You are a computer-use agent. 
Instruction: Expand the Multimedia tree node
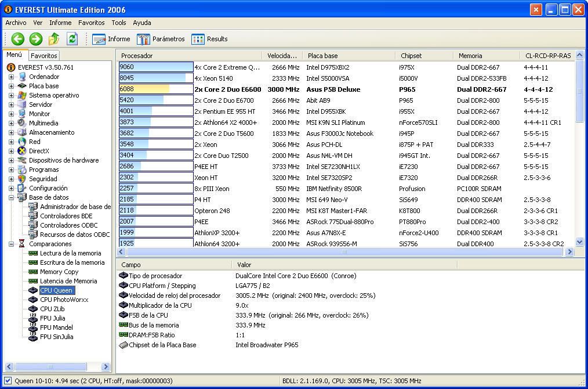[11, 123]
